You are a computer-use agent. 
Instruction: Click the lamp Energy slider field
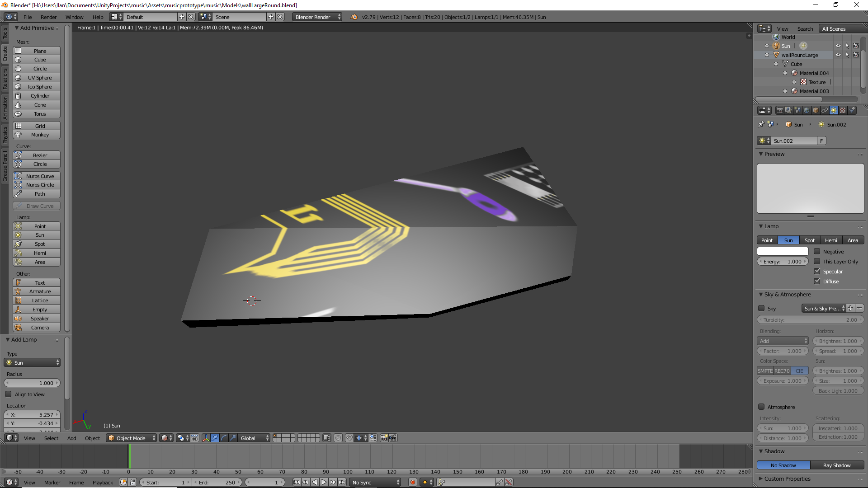tap(783, 261)
